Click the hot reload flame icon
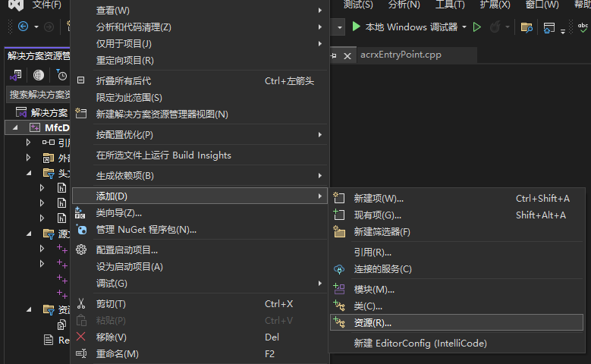Image resolution: width=591 pixels, height=364 pixels. 495,27
